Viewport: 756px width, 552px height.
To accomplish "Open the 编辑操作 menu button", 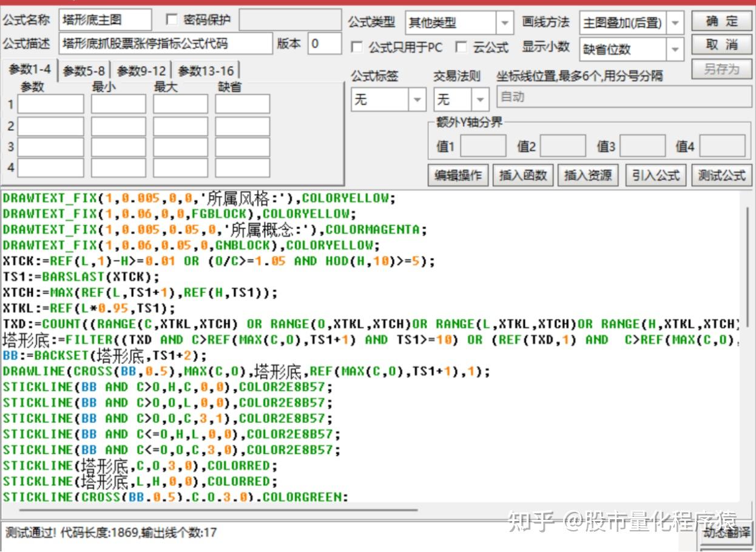I will pyautogui.click(x=458, y=175).
